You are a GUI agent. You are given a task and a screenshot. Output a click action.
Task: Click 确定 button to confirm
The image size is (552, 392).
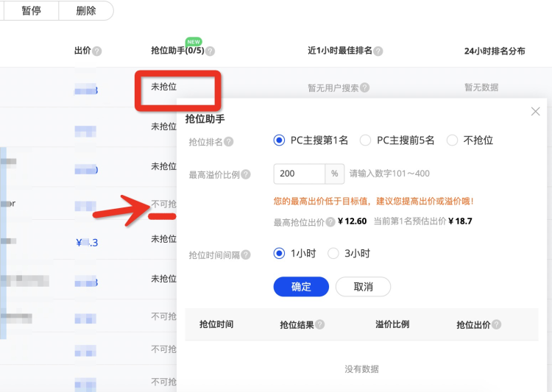coord(301,287)
